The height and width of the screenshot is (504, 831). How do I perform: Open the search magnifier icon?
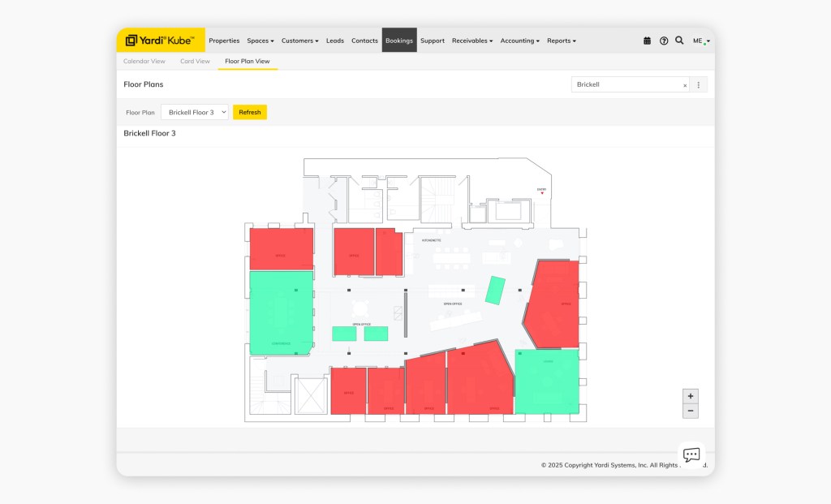pyautogui.click(x=679, y=41)
